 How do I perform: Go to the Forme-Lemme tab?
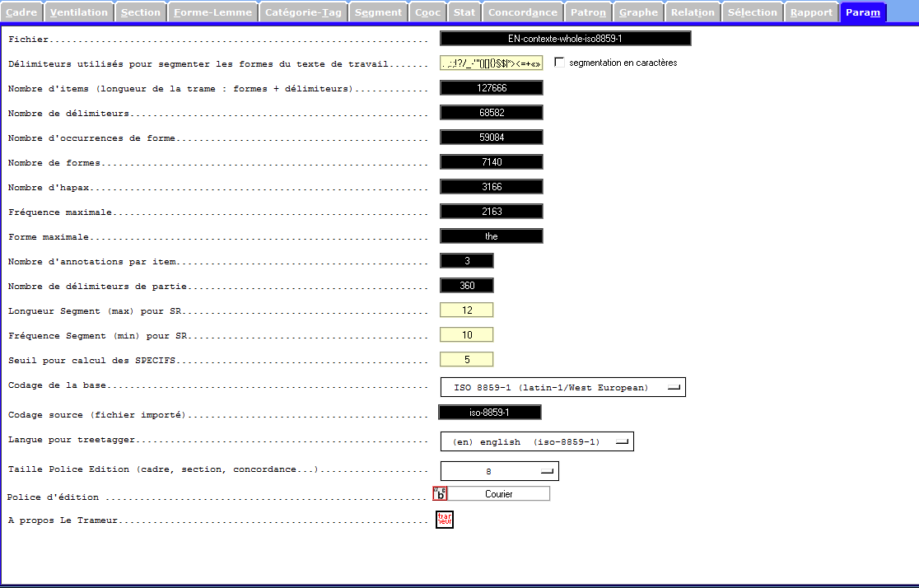(x=212, y=12)
